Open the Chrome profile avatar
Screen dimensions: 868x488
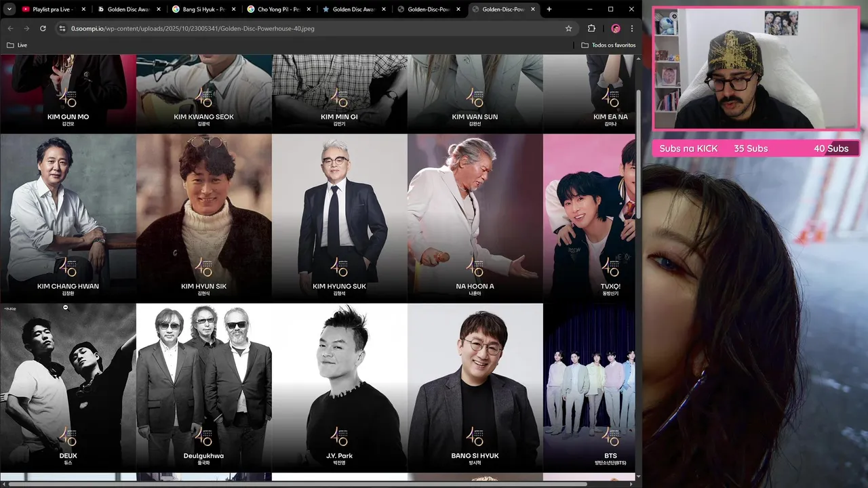(616, 28)
